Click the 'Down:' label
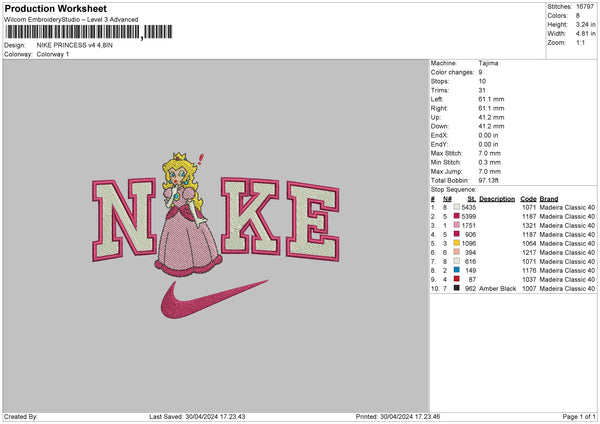This screenshot has height=424, width=600. tap(439, 126)
